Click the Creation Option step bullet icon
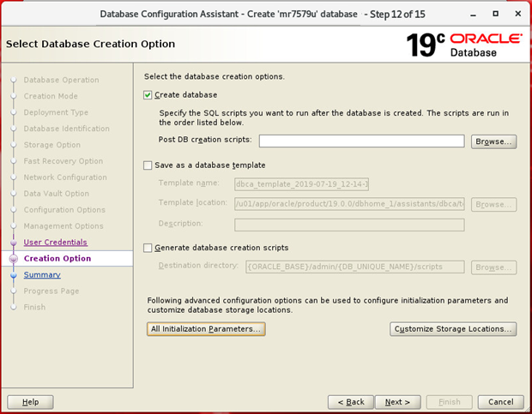The height and width of the screenshot is (414, 532). 14,259
